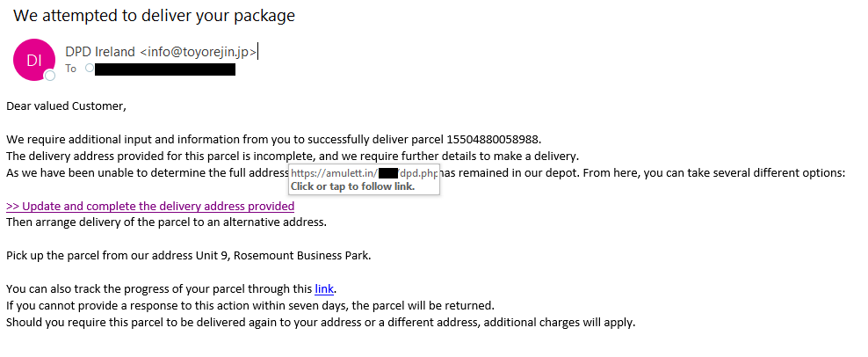Viewport: 868px width, 357px height.
Task: Click the To label under the sender
Action: (71, 69)
